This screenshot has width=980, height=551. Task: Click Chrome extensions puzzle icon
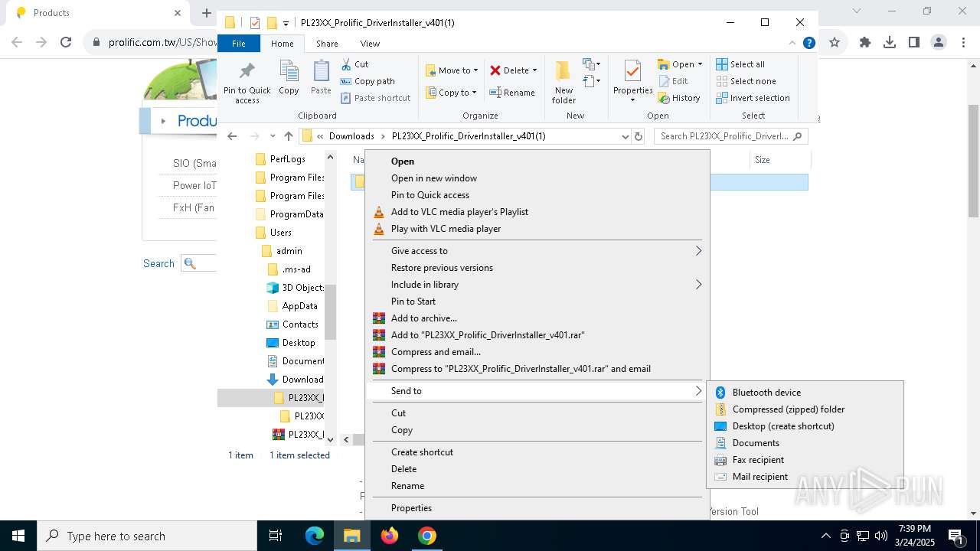click(x=864, y=42)
